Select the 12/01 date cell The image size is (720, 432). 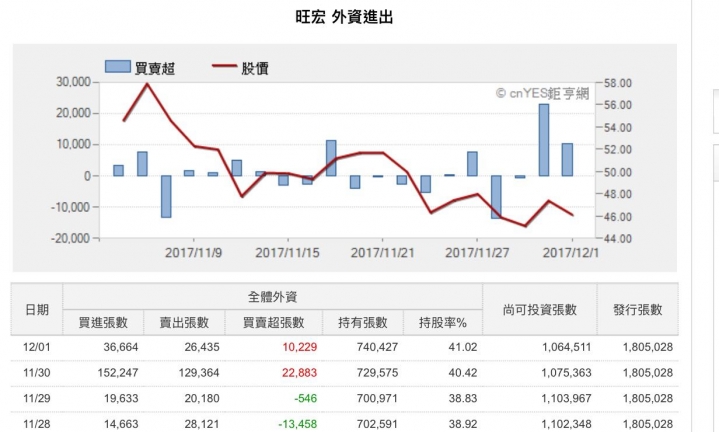36,347
